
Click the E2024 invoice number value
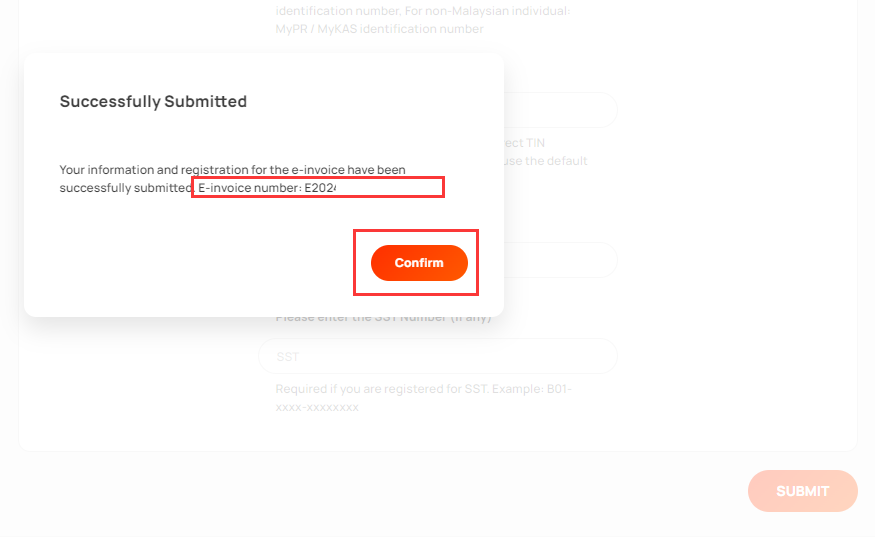pyautogui.click(x=320, y=188)
